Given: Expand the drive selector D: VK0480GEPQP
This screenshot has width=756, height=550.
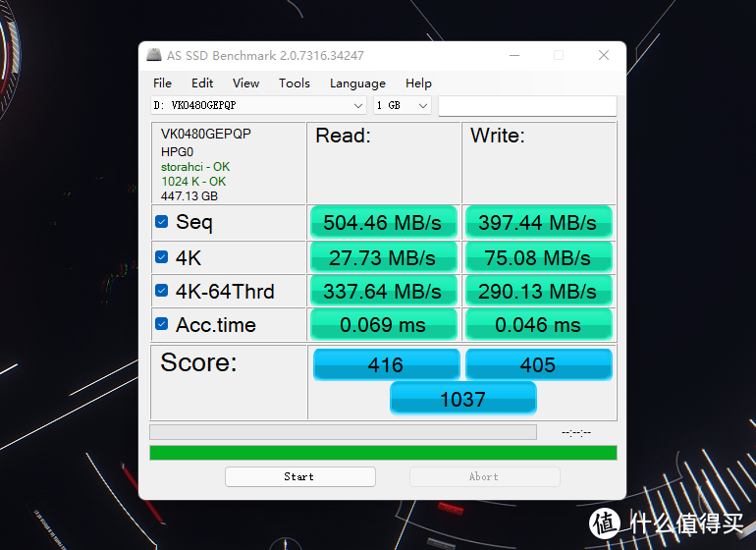Looking at the screenshot, I should click(x=258, y=105).
